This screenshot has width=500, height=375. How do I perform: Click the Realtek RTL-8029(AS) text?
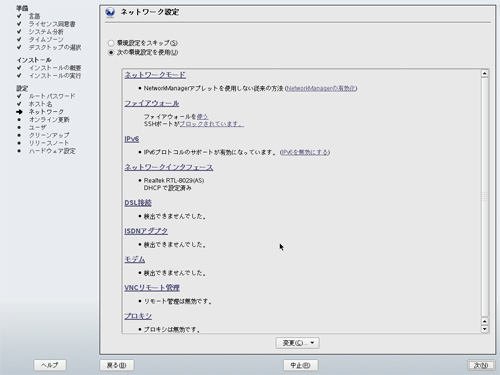(x=174, y=180)
